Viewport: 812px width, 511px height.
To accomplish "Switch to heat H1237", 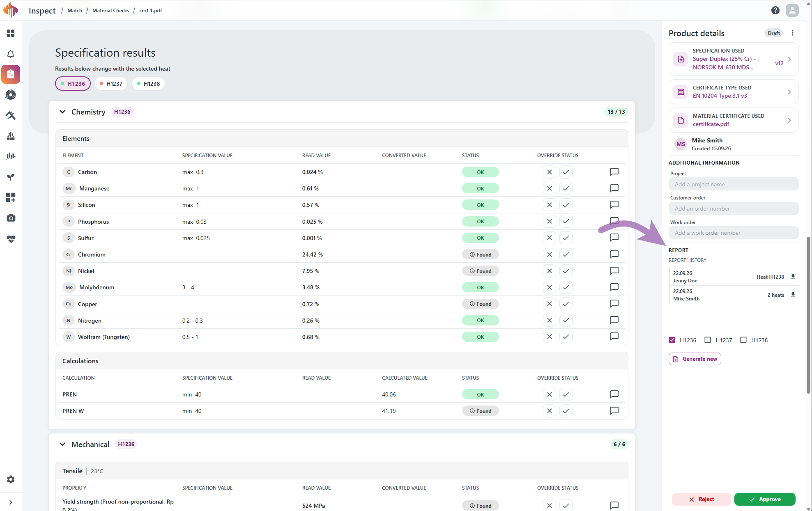I will click(x=111, y=84).
